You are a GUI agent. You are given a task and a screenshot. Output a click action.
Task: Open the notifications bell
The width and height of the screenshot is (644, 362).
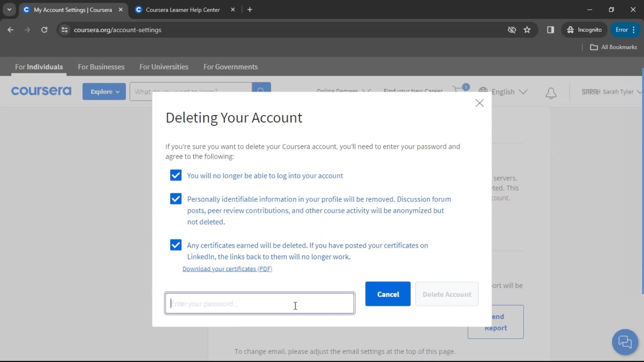(x=551, y=93)
